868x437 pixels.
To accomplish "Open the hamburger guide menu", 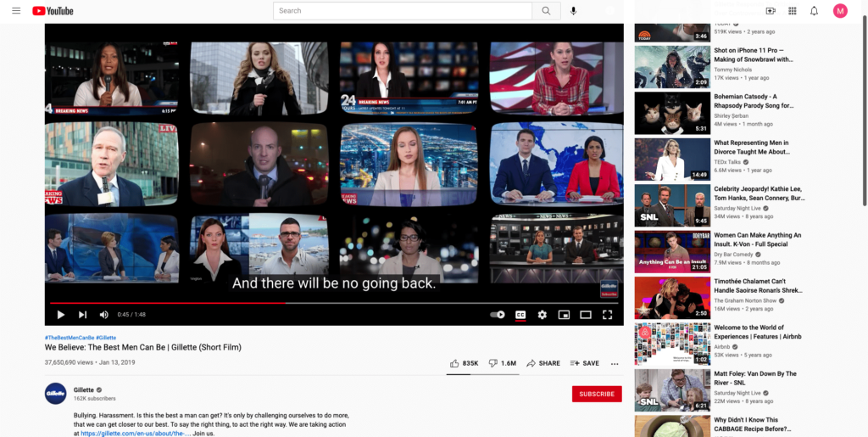I will point(16,10).
